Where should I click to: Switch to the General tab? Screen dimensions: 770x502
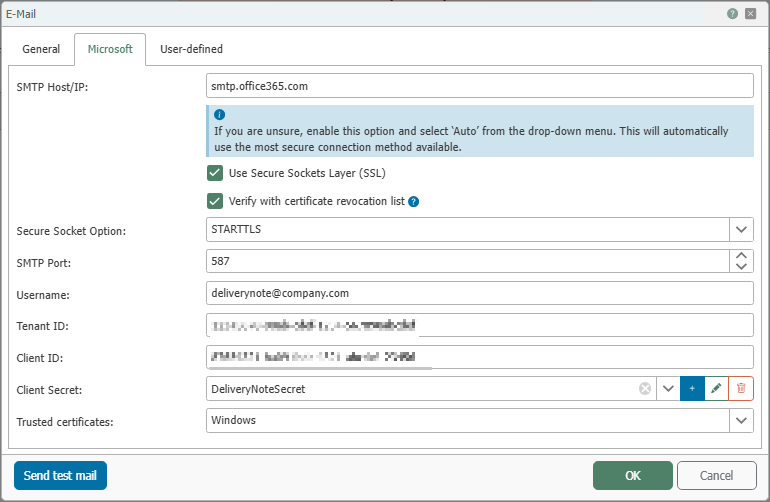[41, 49]
